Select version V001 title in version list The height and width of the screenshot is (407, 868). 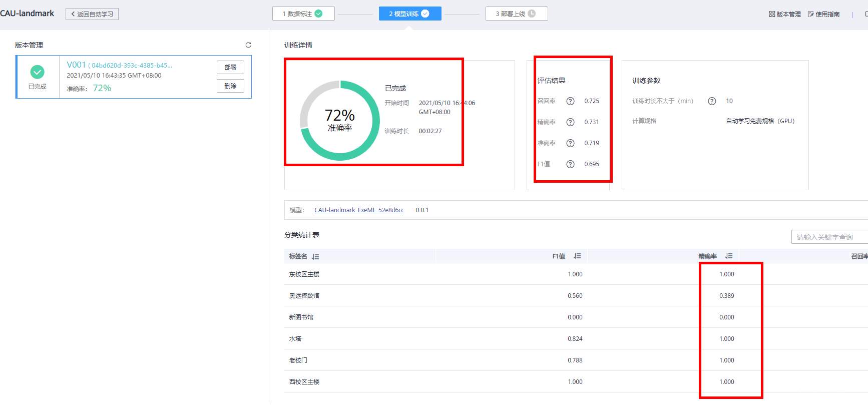point(76,65)
